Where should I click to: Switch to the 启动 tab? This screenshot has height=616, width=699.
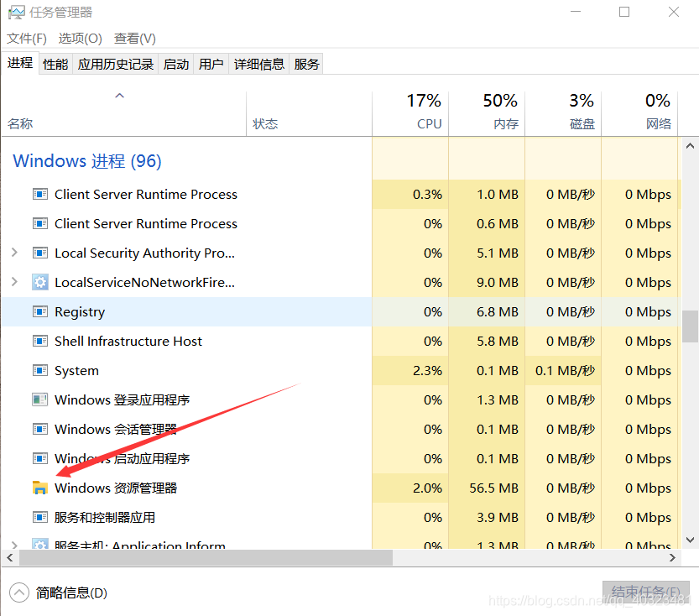click(x=176, y=64)
